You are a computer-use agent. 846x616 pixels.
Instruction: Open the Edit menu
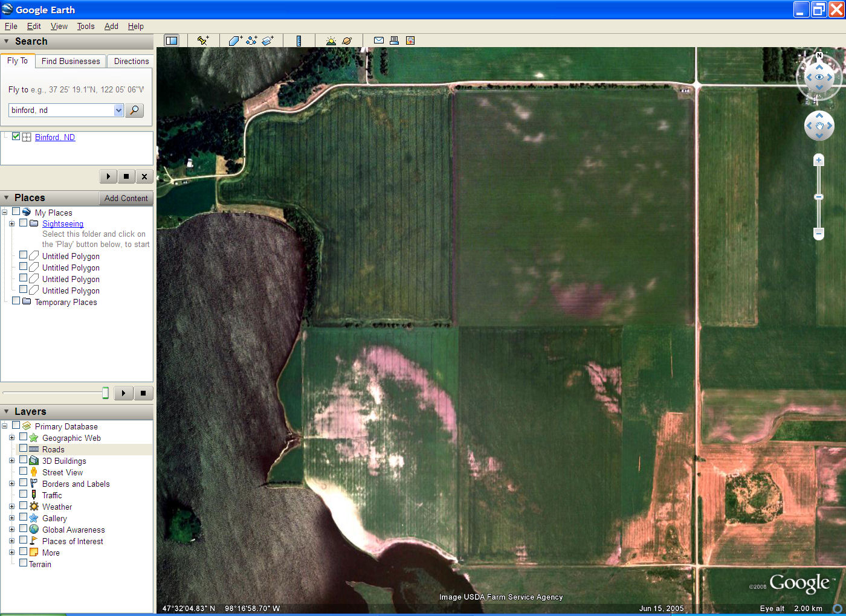tap(34, 26)
